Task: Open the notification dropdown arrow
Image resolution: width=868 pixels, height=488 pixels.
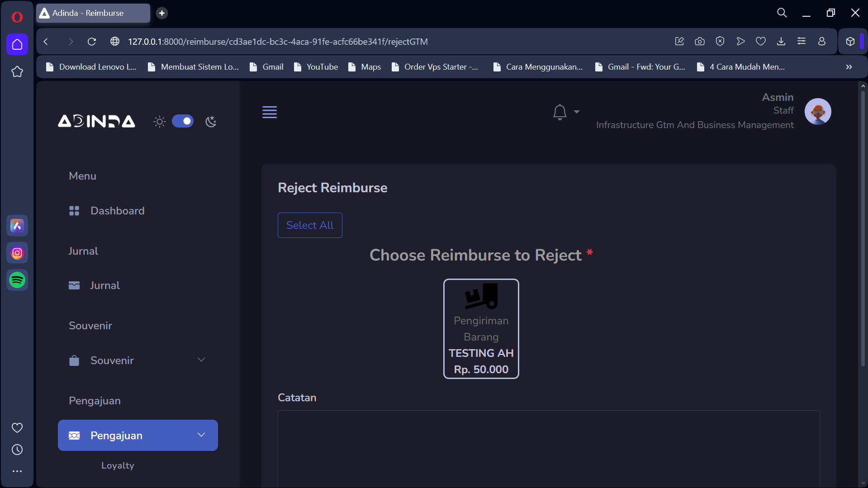Action: pyautogui.click(x=576, y=112)
